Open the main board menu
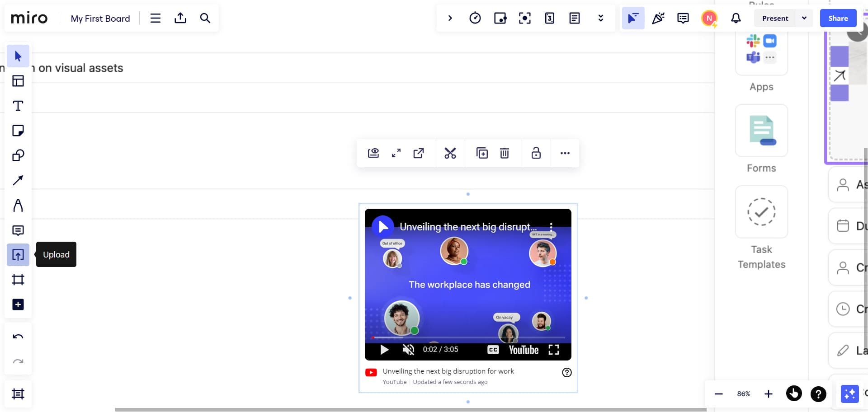The height and width of the screenshot is (412, 868). coord(155,18)
